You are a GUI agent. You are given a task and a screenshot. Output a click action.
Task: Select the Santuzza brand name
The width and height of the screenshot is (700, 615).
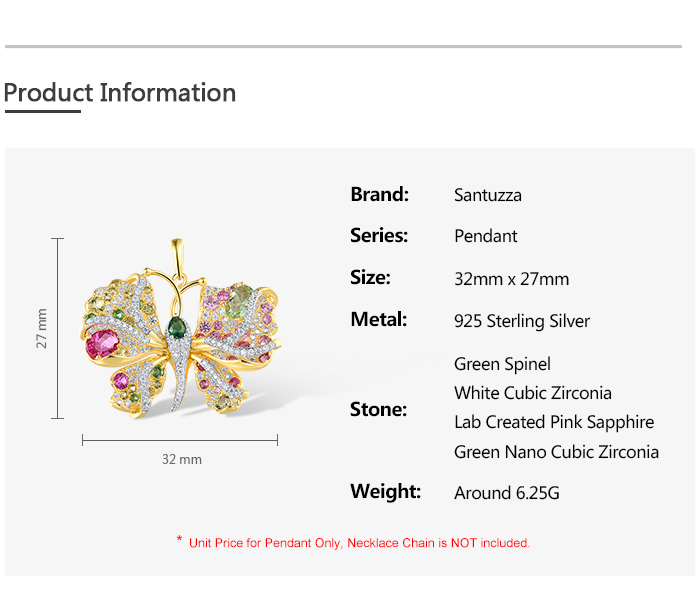(x=488, y=195)
